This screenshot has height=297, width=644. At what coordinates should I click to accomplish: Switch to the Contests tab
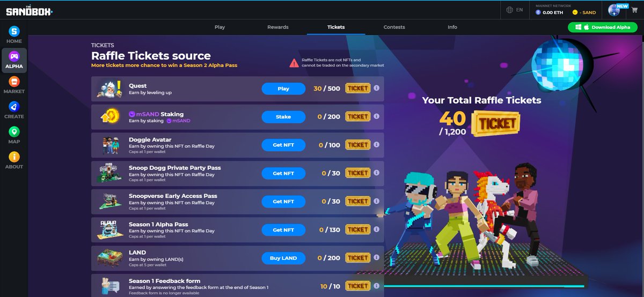(x=394, y=27)
